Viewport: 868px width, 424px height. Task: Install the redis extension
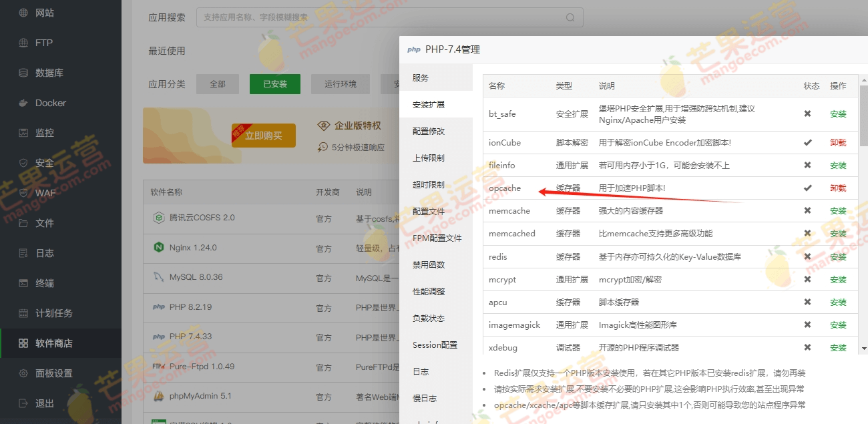838,257
